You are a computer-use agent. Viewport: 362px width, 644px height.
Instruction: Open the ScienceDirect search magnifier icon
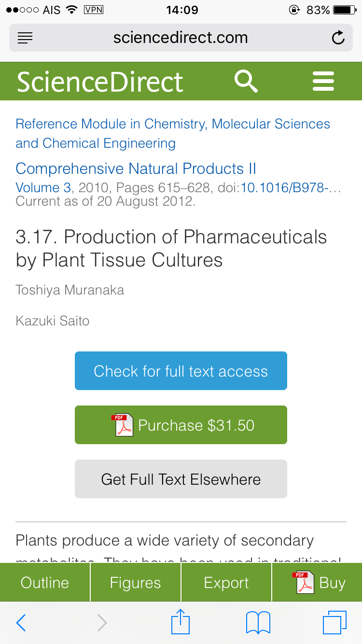[246, 81]
